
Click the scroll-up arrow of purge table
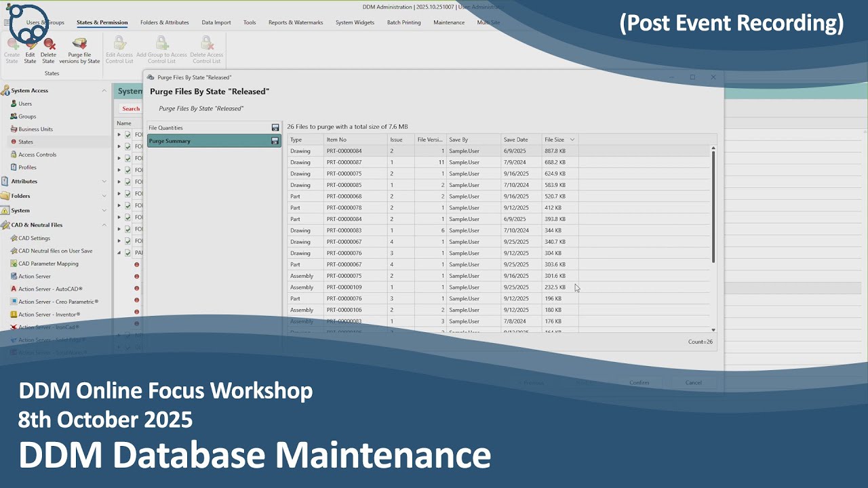coord(713,148)
